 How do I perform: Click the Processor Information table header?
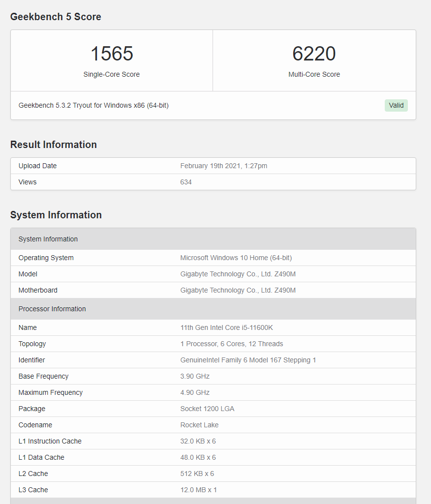(213, 309)
